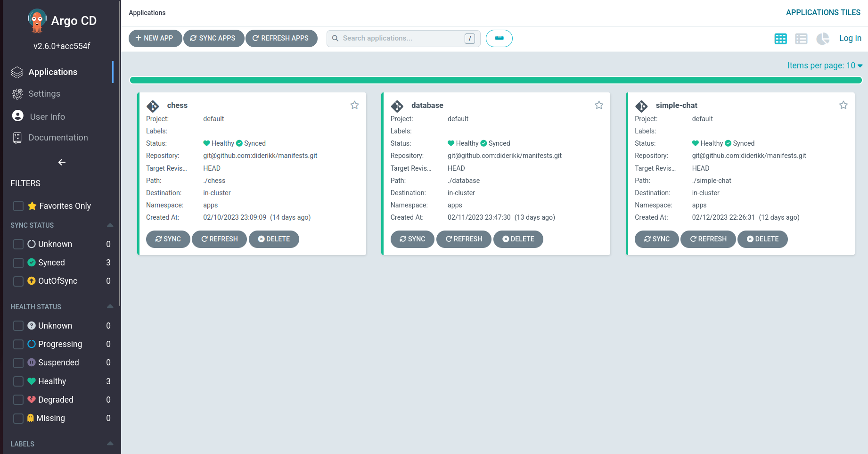This screenshot has width=868, height=454.
Task: Open Settings in the sidebar
Action: [x=44, y=94]
